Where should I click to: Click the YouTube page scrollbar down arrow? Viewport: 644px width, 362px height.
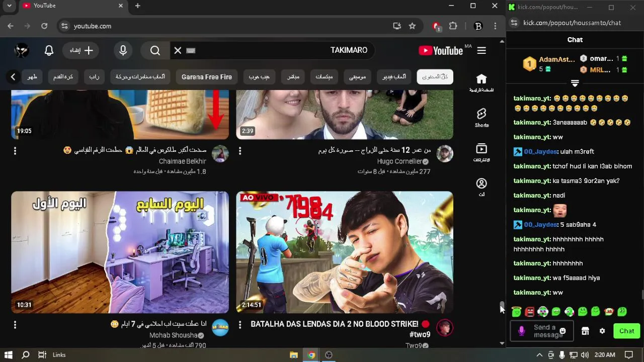502,343
